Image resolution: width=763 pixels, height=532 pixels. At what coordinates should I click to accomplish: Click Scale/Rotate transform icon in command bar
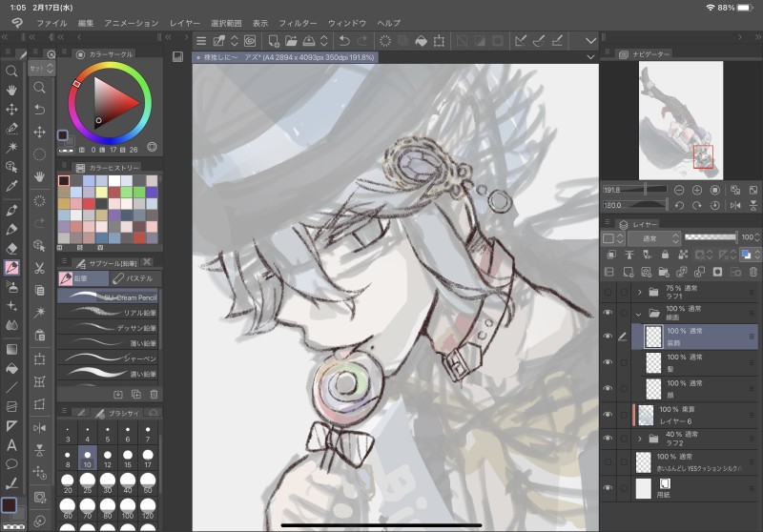pyautogui.click(x=439, y=41)
